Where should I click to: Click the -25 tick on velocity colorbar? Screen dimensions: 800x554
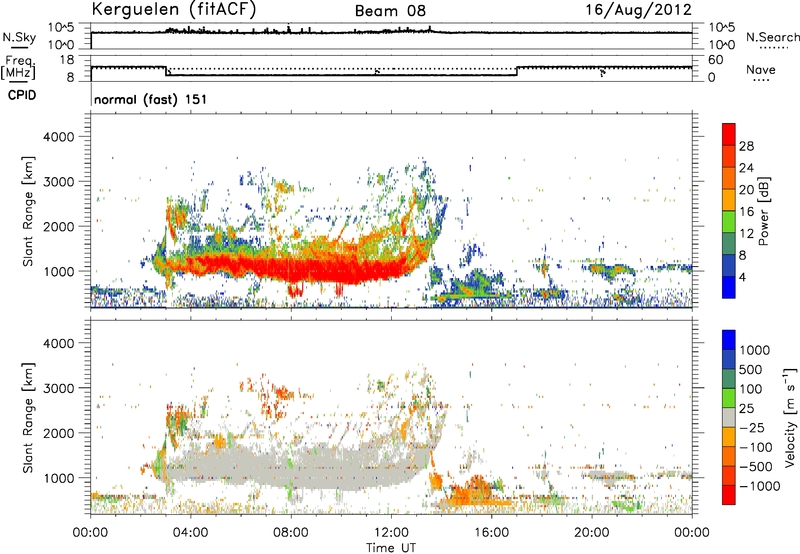752,427
